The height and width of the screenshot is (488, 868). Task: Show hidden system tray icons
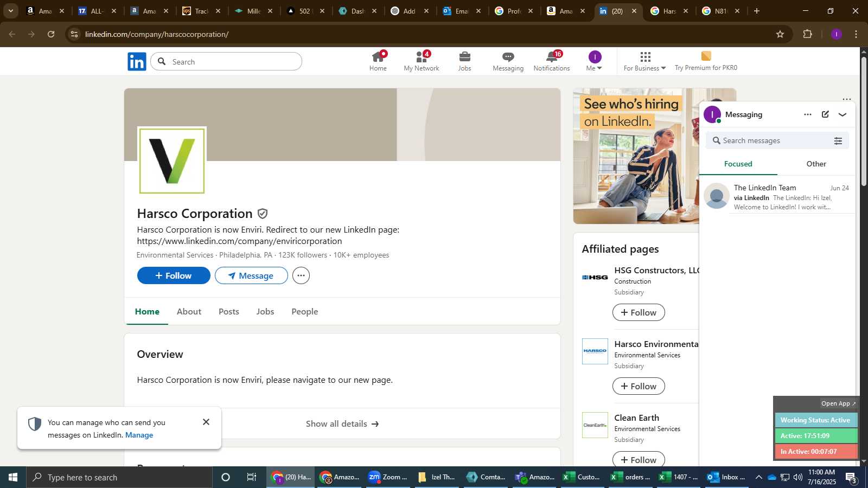coord(758,477)
